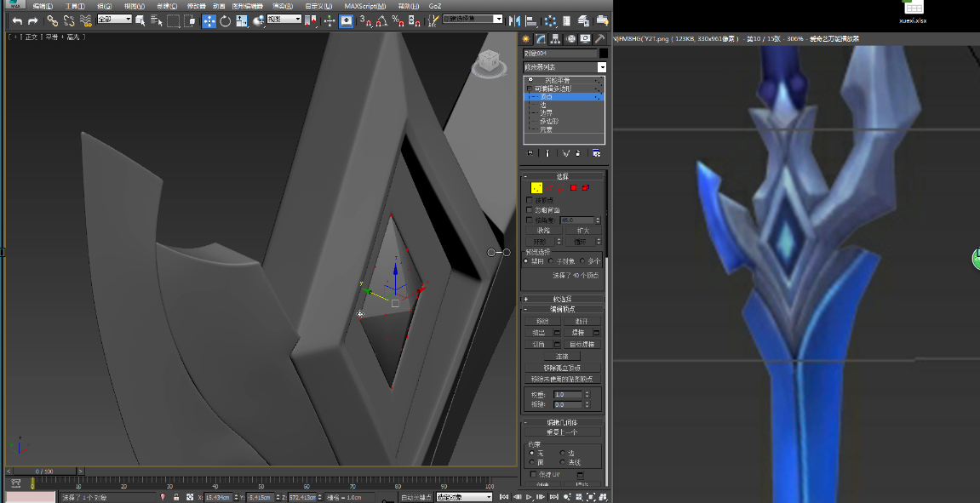Open the Motion command panel tab
The image size is (980, 503).
click(x=570, y=39)
